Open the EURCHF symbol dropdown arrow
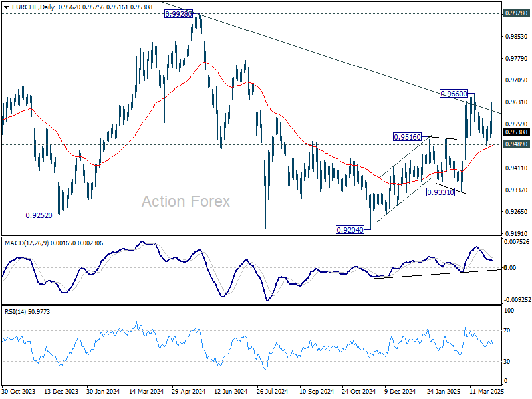 pyautogui.click(x=7, y=7)
